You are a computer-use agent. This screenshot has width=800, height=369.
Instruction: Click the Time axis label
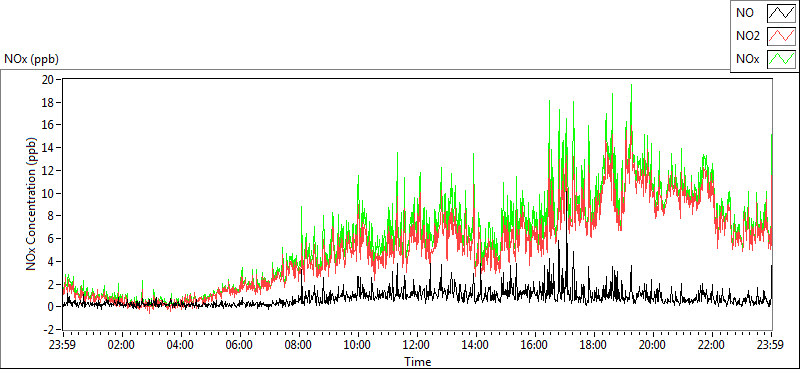(x=417, y=362)
